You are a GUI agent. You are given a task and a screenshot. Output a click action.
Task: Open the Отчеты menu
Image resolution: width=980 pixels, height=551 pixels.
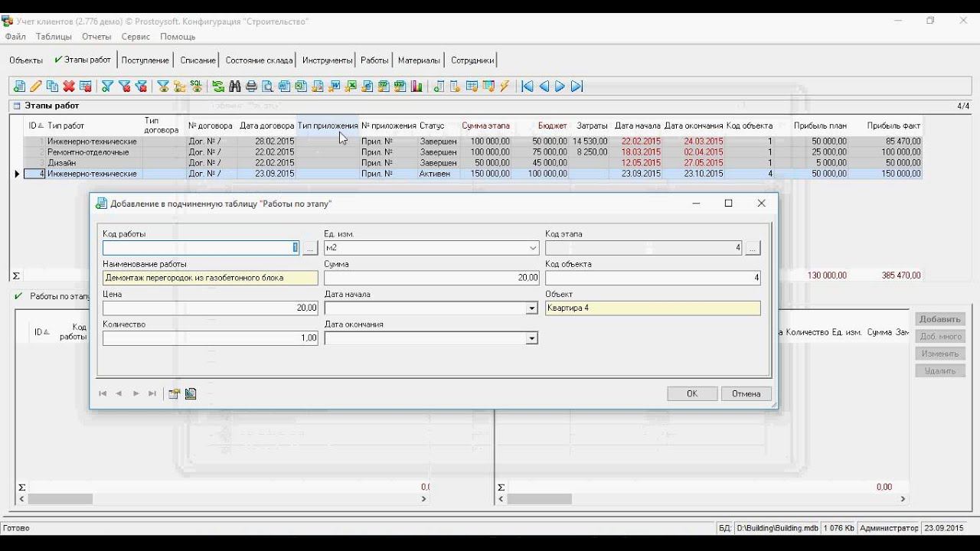96,37
